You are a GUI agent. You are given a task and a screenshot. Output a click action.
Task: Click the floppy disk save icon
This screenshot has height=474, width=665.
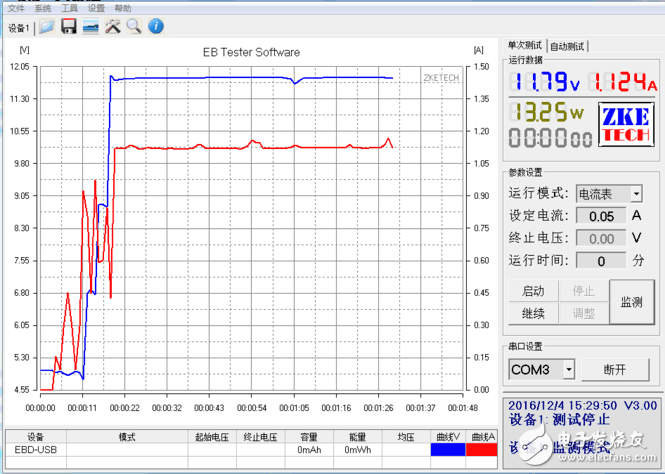pos(68,26)
